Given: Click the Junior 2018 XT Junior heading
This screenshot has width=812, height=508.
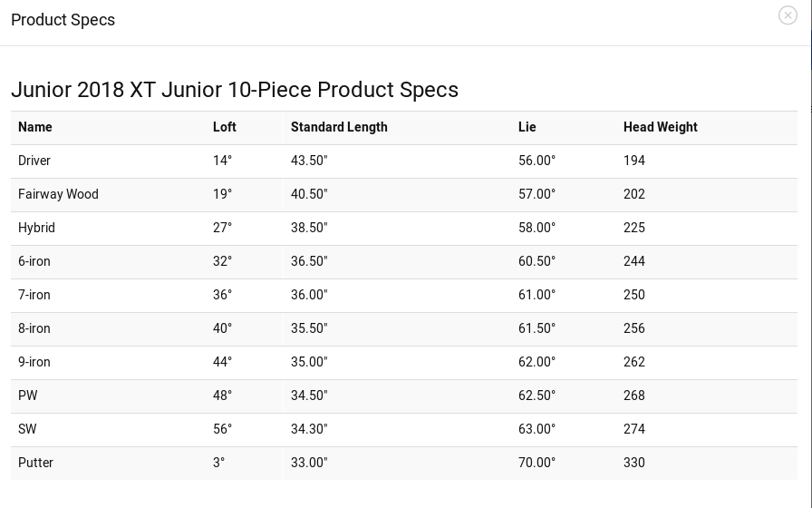Looking at the screenshot, I should (235, 90).
